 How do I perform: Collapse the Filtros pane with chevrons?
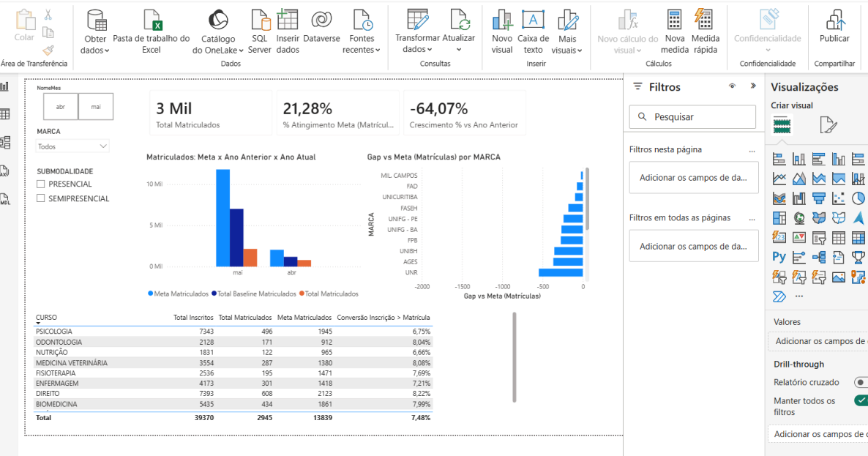tap(753, 86)
